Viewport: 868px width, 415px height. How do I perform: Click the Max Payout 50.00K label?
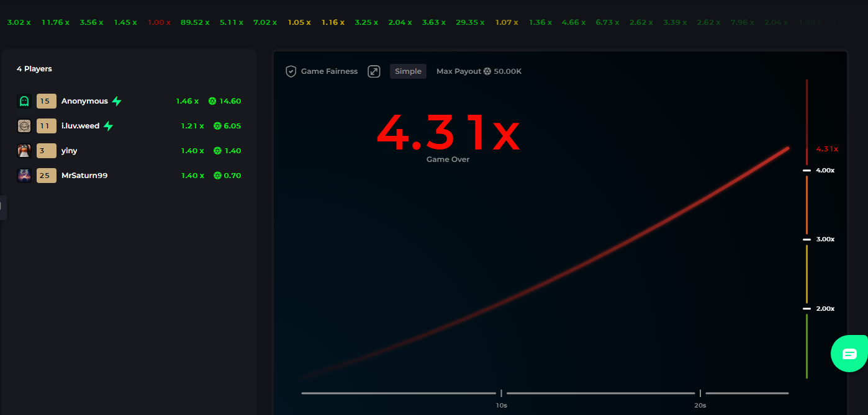pos(479,71)
